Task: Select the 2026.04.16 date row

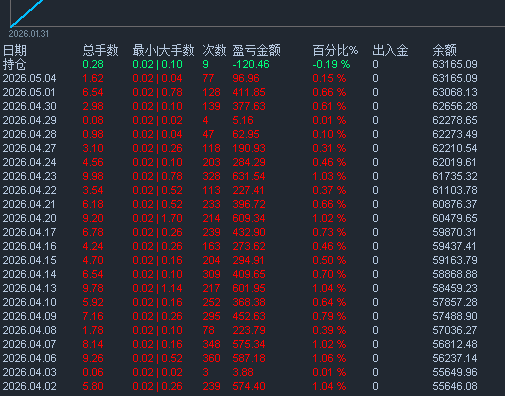Action: tap(30, 246)
